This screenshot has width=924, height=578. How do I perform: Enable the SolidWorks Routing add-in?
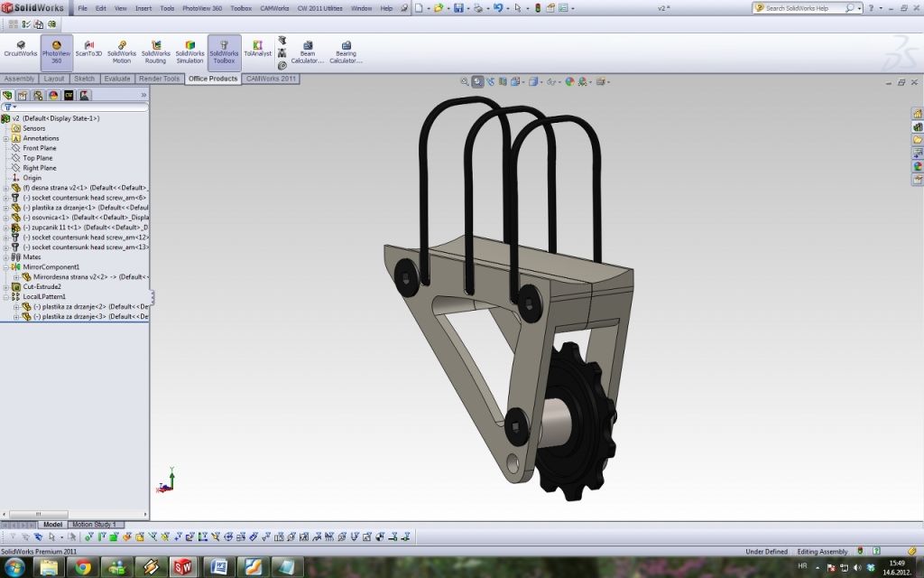click(x=155, y=52)
